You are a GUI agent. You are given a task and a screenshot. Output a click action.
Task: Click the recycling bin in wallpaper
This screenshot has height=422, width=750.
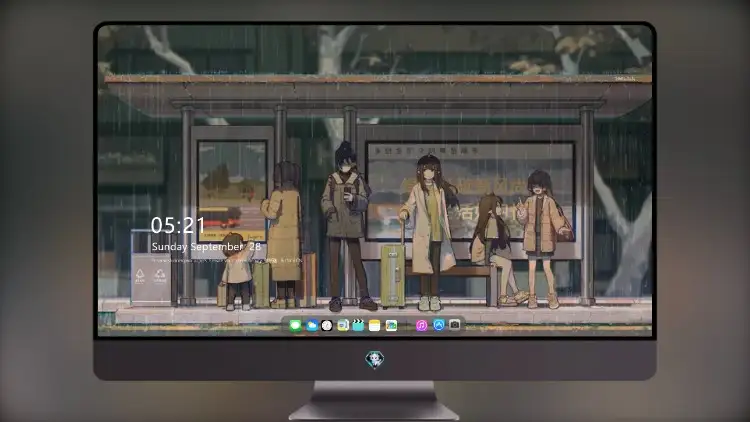[151, 267]
